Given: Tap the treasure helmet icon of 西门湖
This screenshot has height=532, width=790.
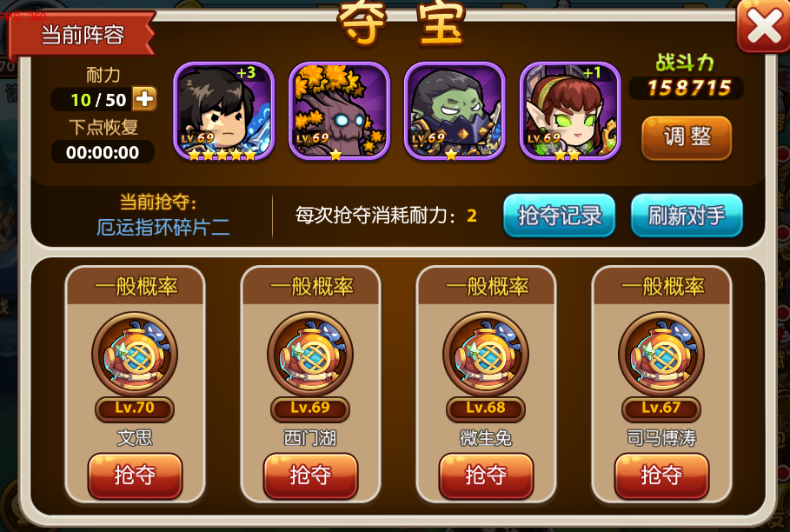Looking at the screenshot, I should tap(310, 355).
